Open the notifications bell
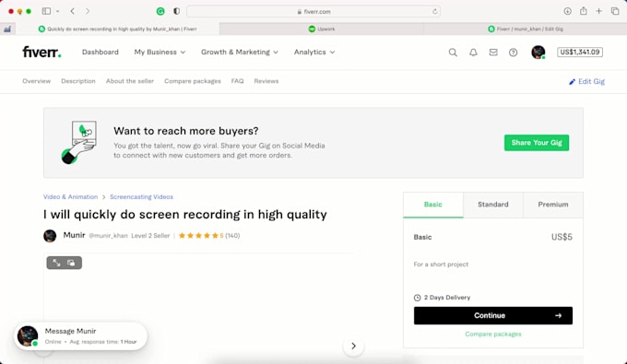The height and width of the screenshot is (364, 627). pyautogui.click(x=473, y=53)
